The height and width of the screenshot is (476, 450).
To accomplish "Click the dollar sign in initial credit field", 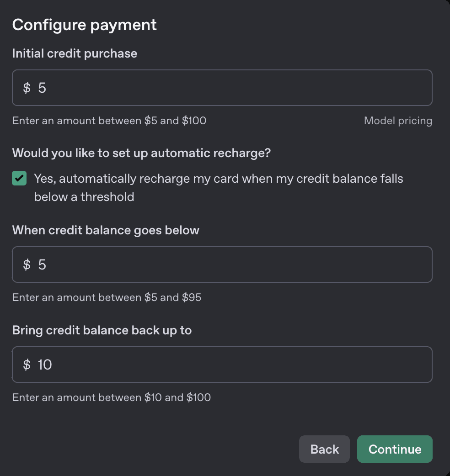I will point(26,87).
